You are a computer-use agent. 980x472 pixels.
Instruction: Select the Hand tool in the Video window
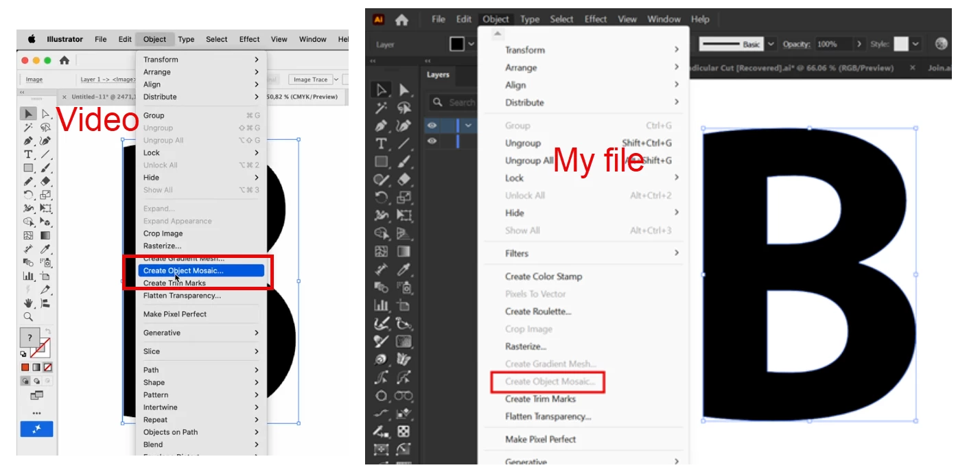click(28, 303)
